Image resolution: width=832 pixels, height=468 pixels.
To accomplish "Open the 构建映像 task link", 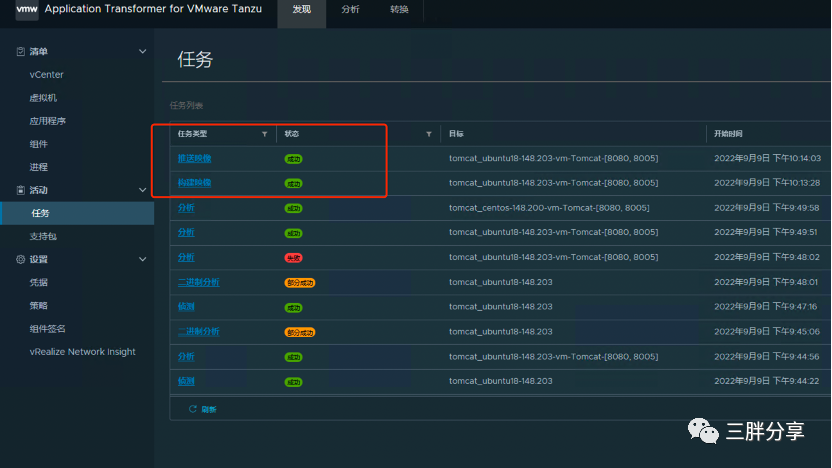I will coord(194,183).
